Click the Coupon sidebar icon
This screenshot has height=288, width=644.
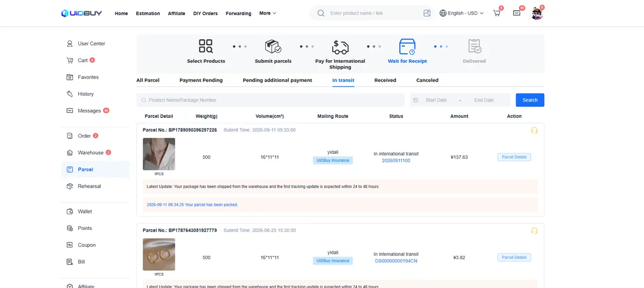[70, 245]
